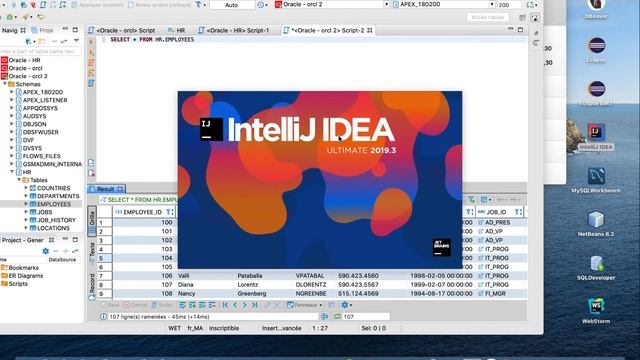Select the EMPLOYEES table in tree
This screenshot has height=360, width=640.
click(53, 204)
